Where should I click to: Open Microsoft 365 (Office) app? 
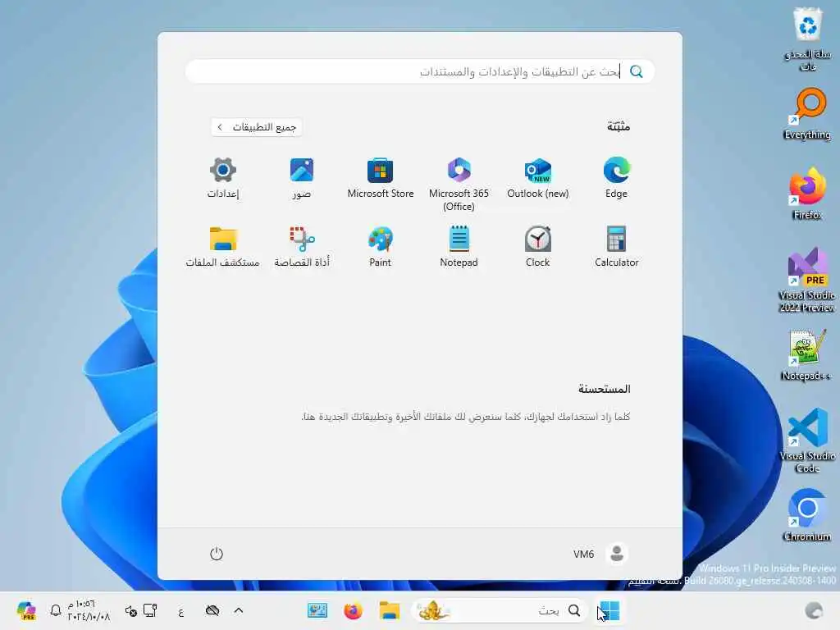459,185
